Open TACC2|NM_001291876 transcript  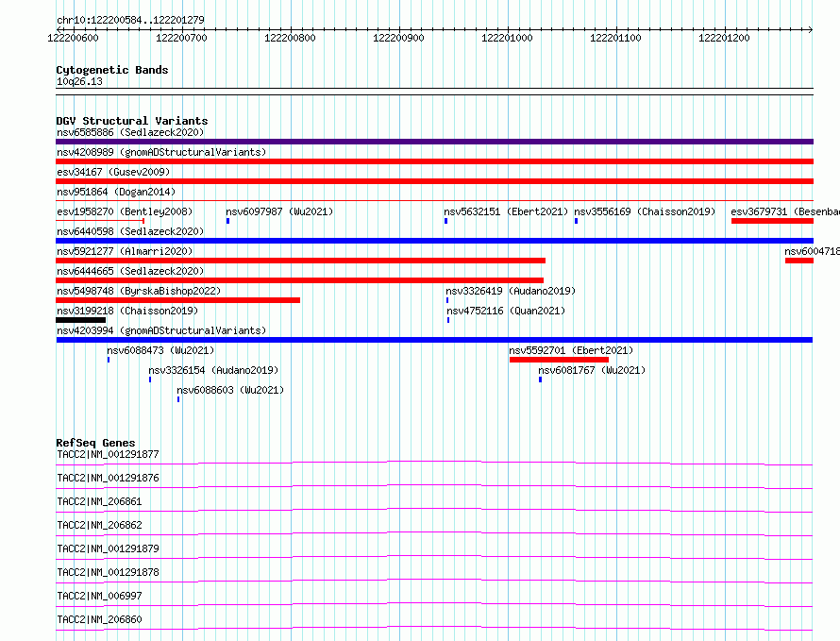tap(108, 478)
